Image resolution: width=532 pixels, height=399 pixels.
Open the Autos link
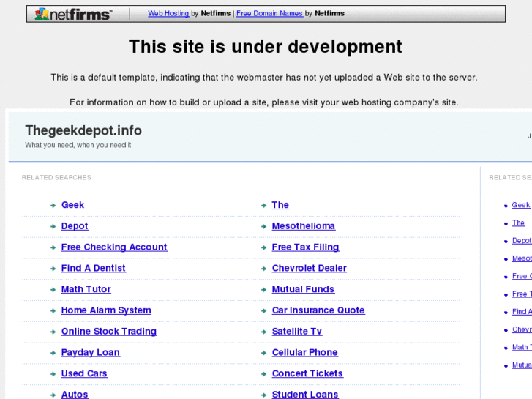coord(75,395)
